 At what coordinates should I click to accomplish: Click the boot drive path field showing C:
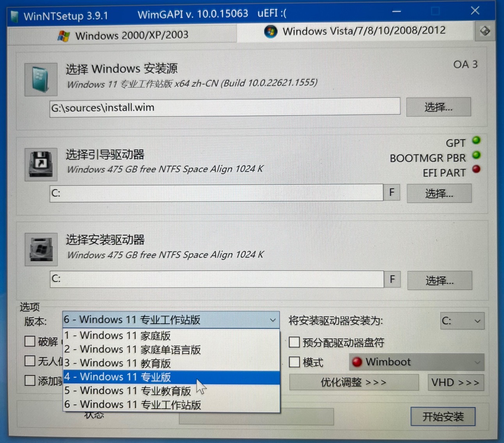[216, 193]
